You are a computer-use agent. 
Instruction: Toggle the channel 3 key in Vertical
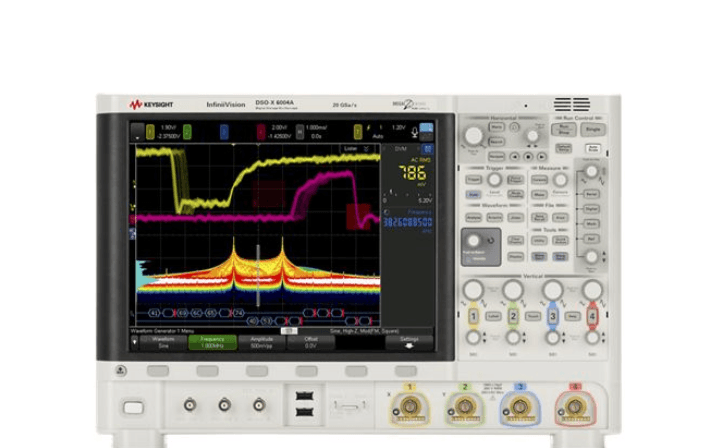[553, 316]
